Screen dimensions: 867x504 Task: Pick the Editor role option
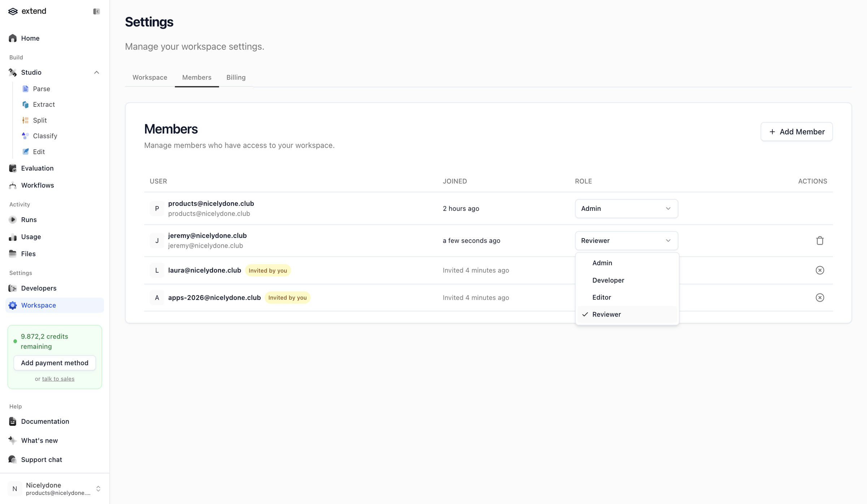(627, 297)
